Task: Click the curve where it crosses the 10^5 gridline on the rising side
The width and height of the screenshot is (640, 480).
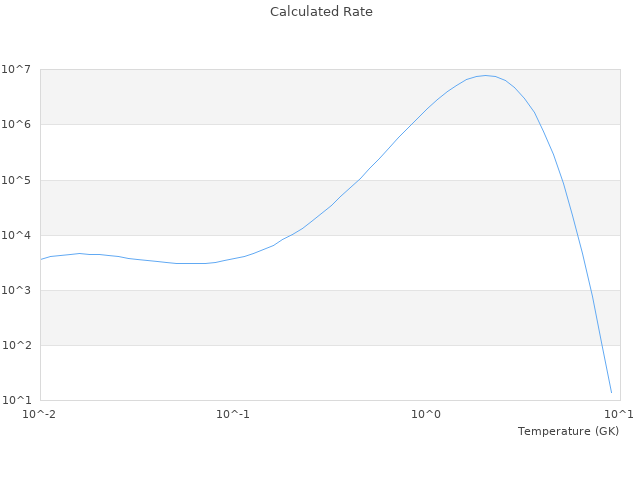Action: tap(364, 180)
